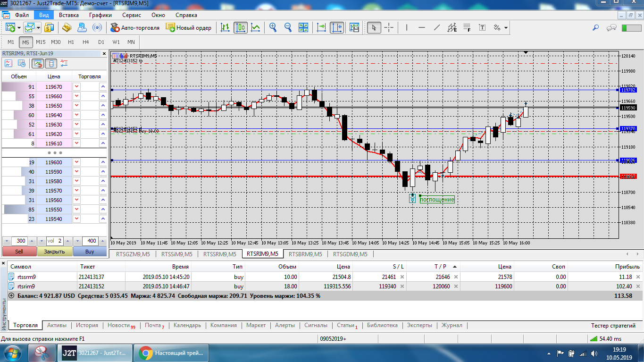
Task: Expand the graphical objects dropdown arrow
Action: (506, 27)
